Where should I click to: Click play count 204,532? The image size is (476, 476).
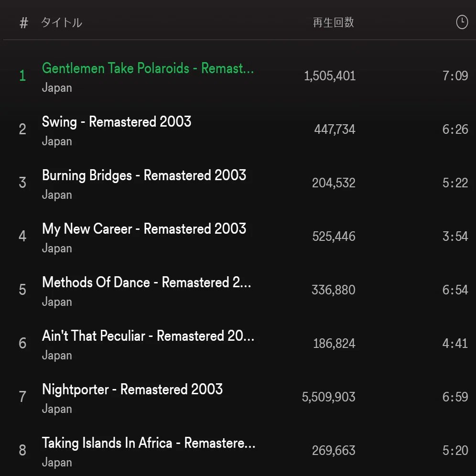coord(334,183)
